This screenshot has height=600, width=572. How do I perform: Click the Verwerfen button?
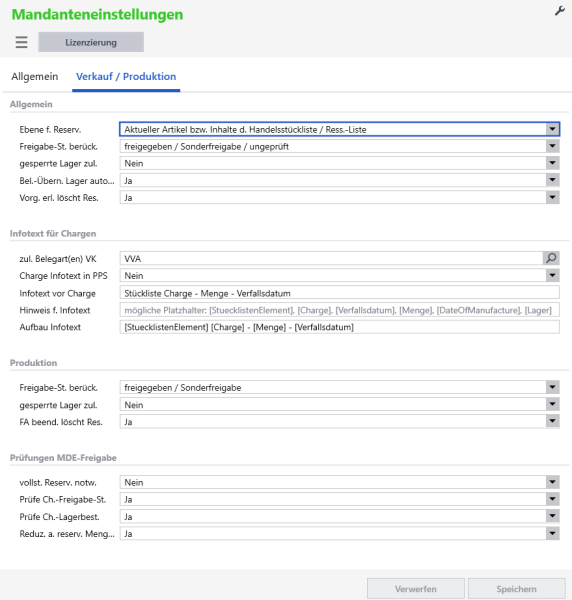416,589
